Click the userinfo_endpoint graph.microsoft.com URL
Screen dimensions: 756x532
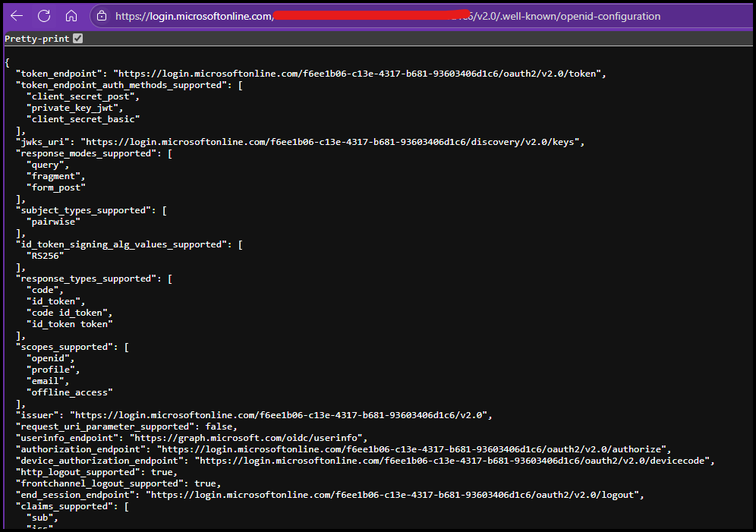tap(248, 438)
